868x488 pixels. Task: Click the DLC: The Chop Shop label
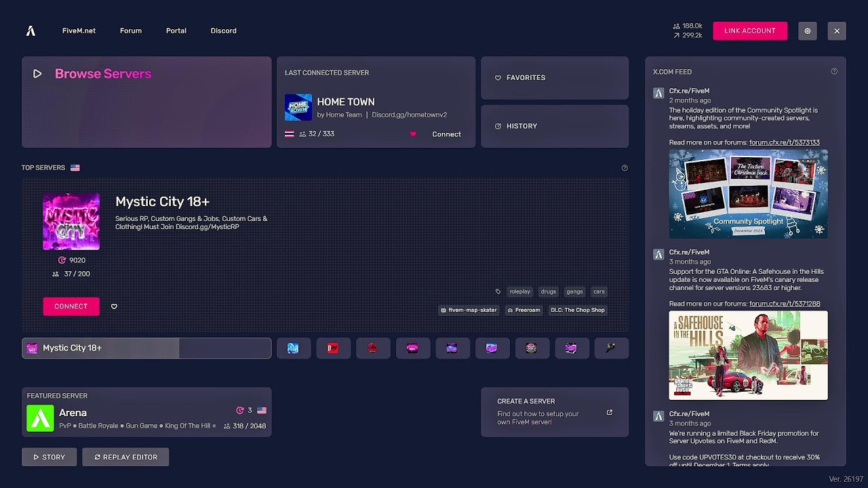pos(578,310)
